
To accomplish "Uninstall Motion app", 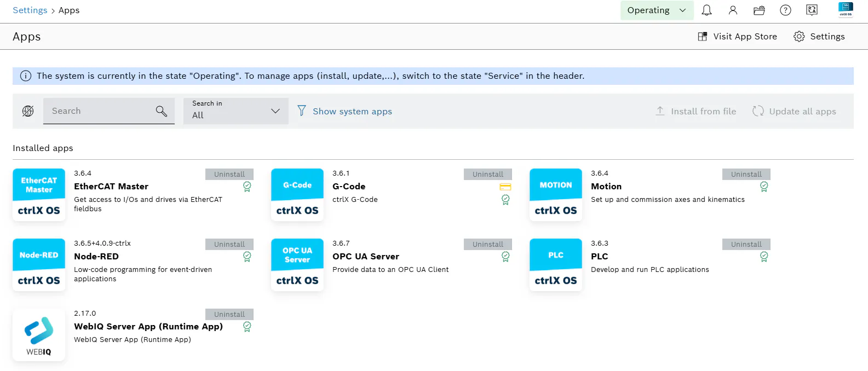I will tap(746, 174).
